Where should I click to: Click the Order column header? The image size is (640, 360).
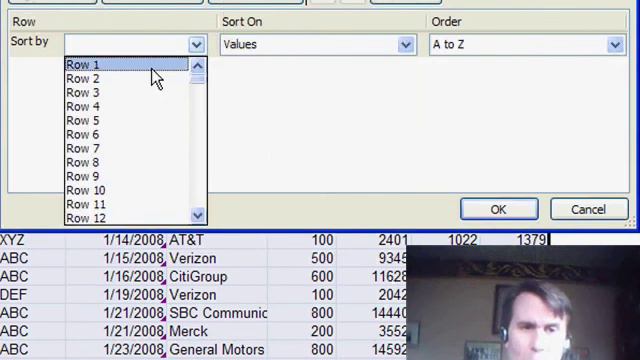[x=527, y=22]
